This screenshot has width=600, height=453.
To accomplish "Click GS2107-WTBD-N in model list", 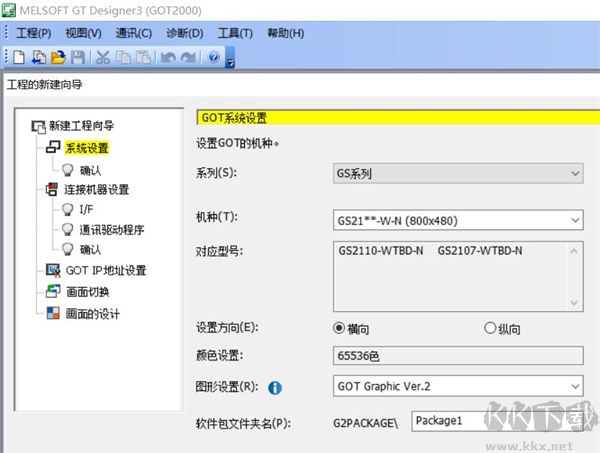I will 480,251.
